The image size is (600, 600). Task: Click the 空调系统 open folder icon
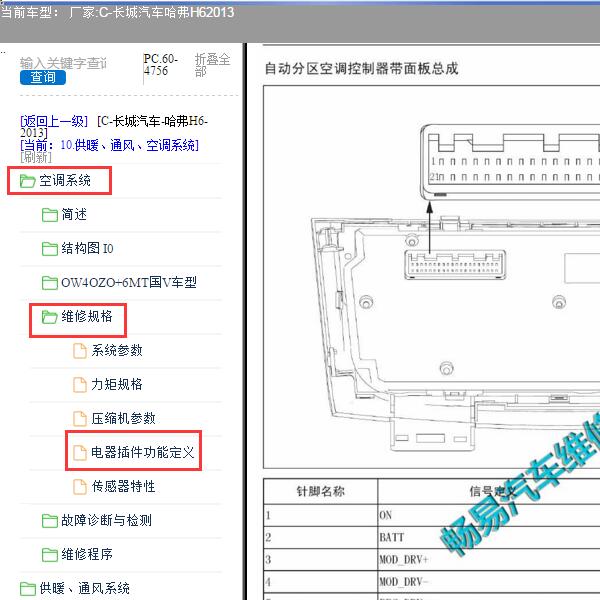28,181
